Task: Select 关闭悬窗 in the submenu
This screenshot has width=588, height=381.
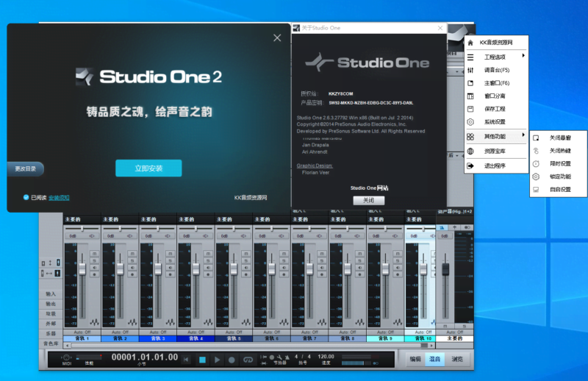Action: [x=559, y=138]
